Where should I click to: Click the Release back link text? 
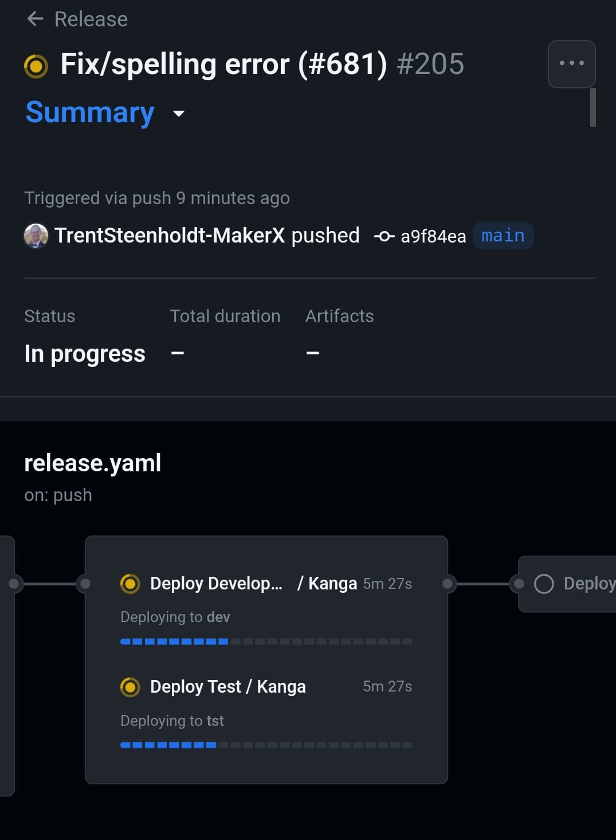91,19
